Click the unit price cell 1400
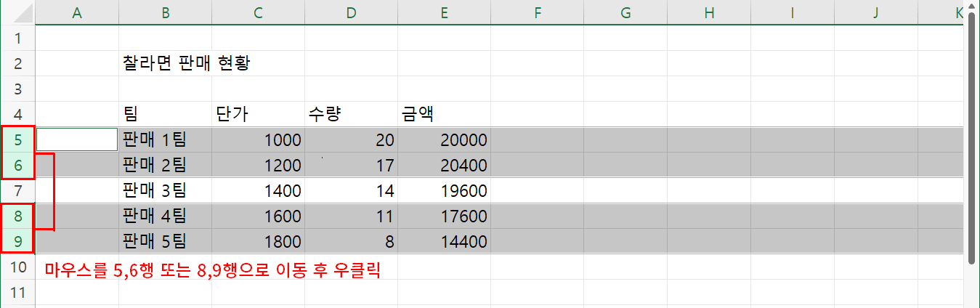 (259, 191)
